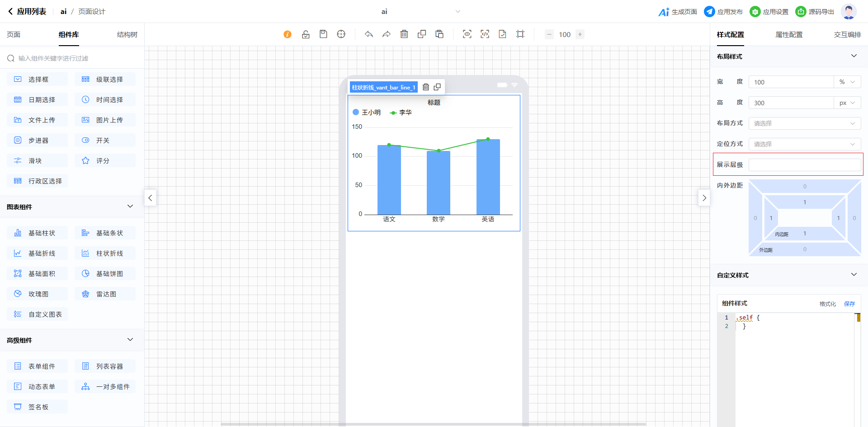The width and height of the screenshot is (868, 427).
Task: Click the redo arrow in the toolbar
Action: (386, 34)
